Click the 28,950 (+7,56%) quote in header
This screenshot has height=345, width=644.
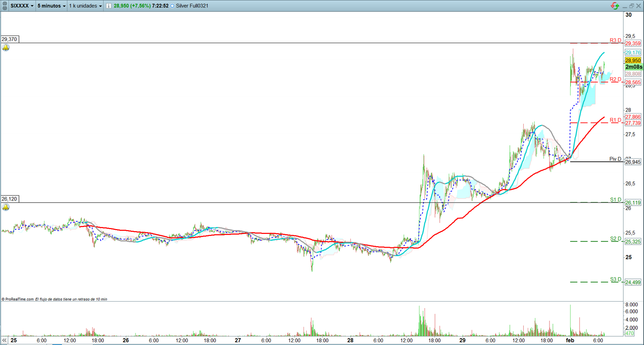[132, 6]
